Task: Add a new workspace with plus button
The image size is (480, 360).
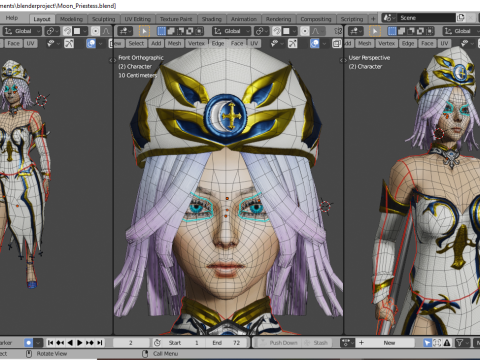Action: click(x=373, y=19)
